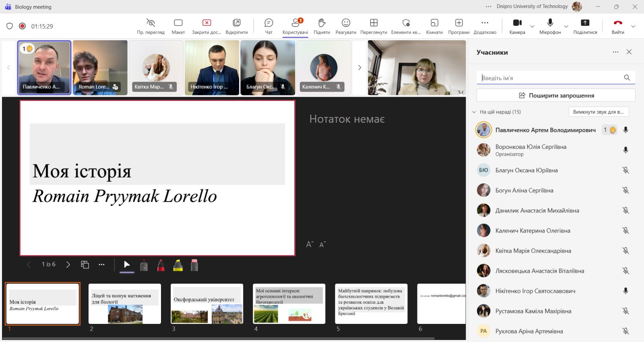Viewport: 644px width, 342px height.
Task: Click Вимкнути звук для всіх button
Action: [599, 112]
